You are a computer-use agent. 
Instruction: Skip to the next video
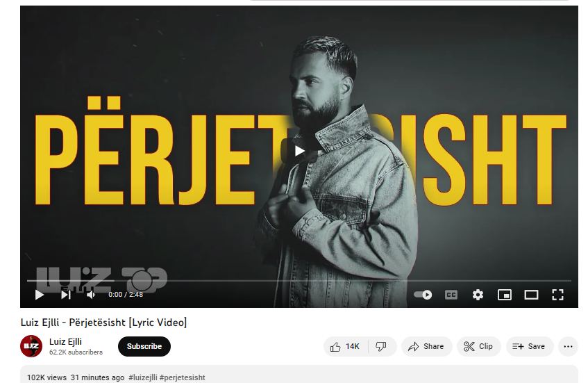point(66,295)
